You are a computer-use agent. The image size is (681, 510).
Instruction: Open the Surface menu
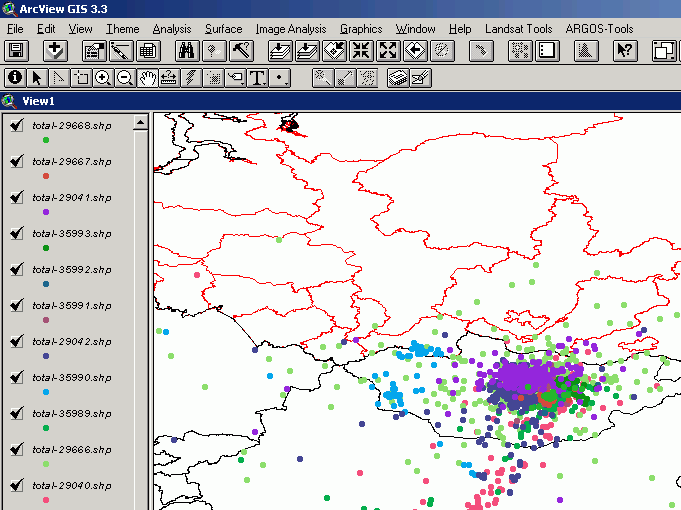[223, 29]
